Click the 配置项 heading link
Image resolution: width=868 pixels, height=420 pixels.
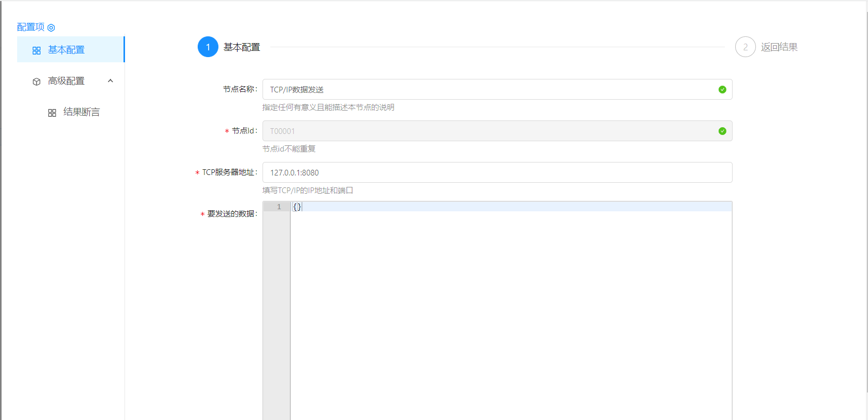click(x=31, y=27)
